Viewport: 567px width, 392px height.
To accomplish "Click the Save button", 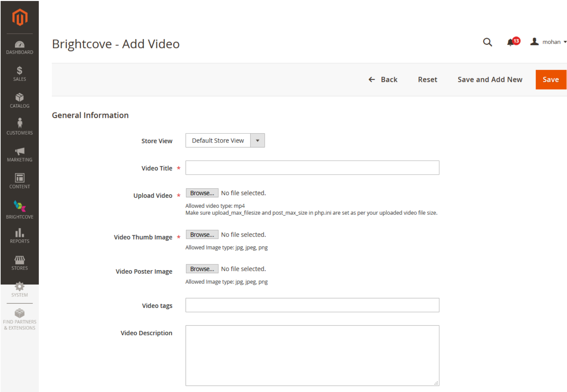I will click(550, 79).
